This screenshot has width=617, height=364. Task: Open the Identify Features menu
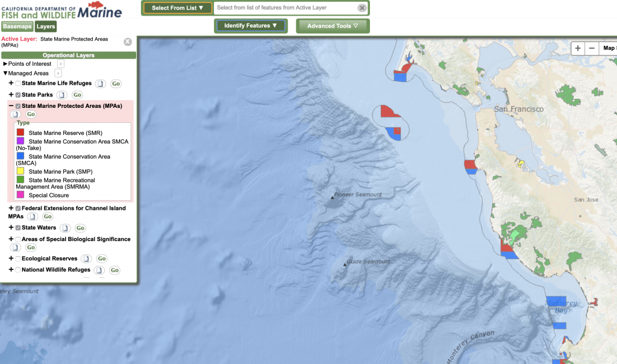point(250,26)
